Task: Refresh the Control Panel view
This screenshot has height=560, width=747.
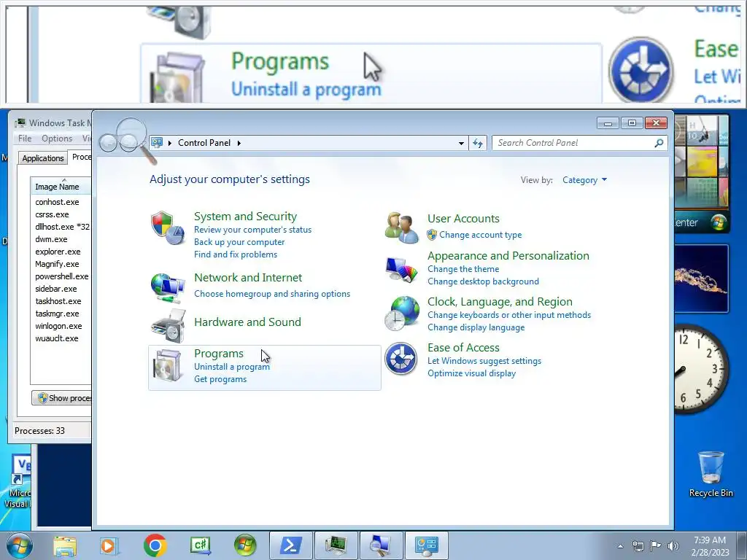Action: coord(478,143)
